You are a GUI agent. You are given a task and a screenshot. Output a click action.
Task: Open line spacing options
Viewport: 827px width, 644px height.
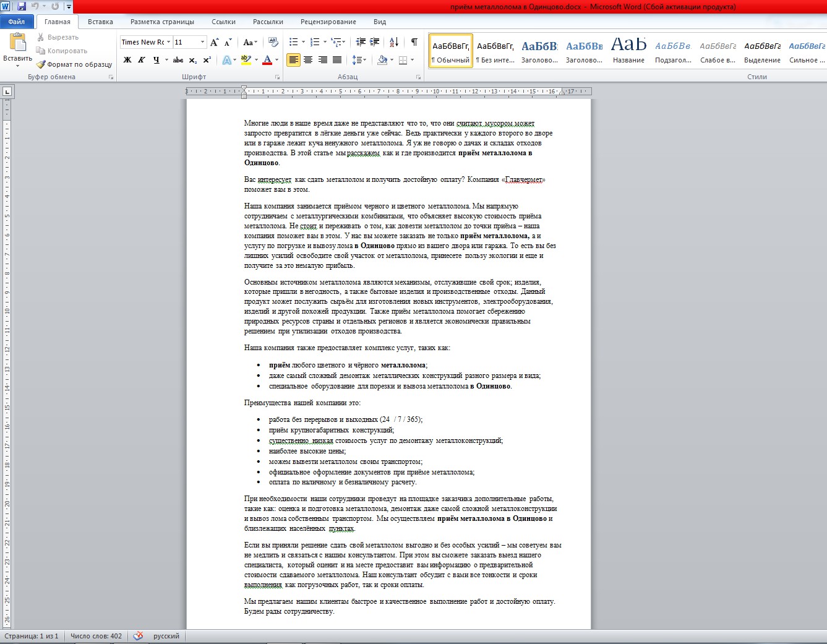point(359,60)
